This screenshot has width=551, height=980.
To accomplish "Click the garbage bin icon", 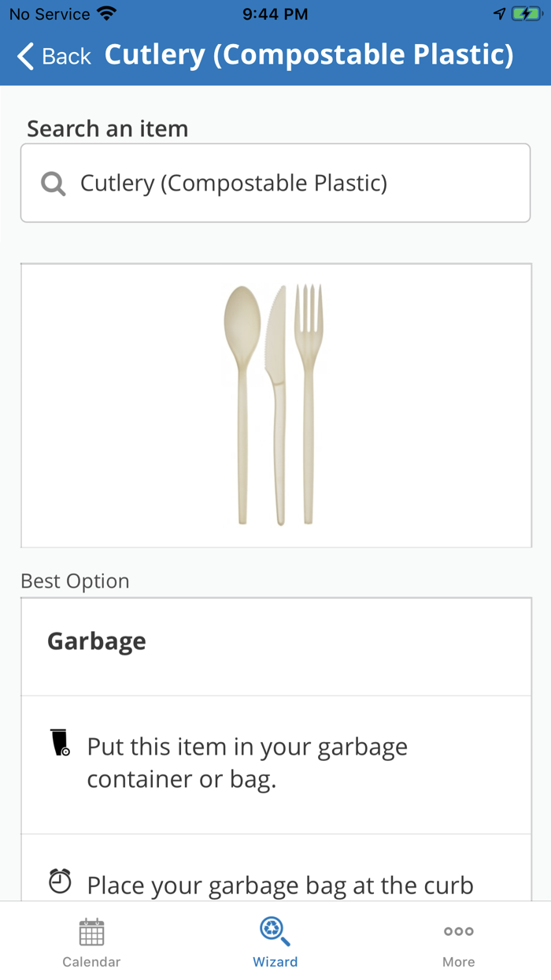I will [60, 744].
